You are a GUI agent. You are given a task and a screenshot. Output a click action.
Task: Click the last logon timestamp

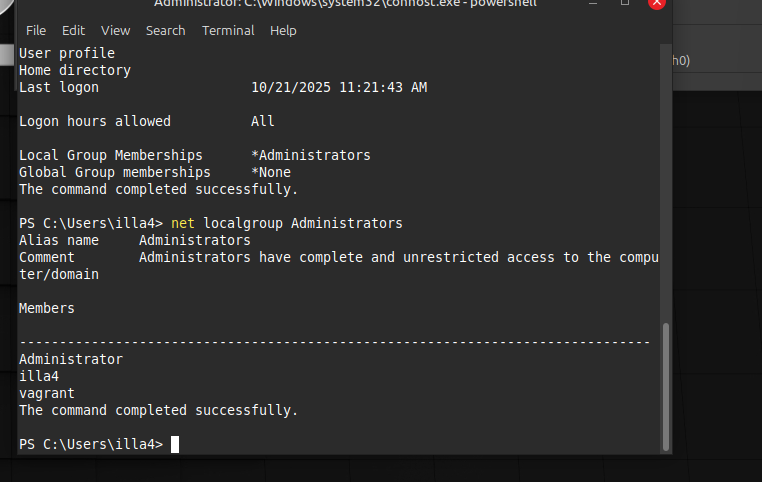pos(339,87)
